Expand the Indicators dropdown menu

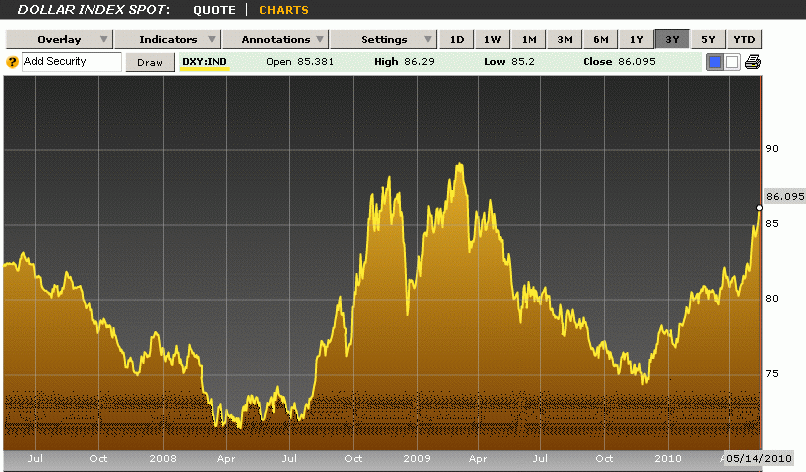[x=167, y=40]
